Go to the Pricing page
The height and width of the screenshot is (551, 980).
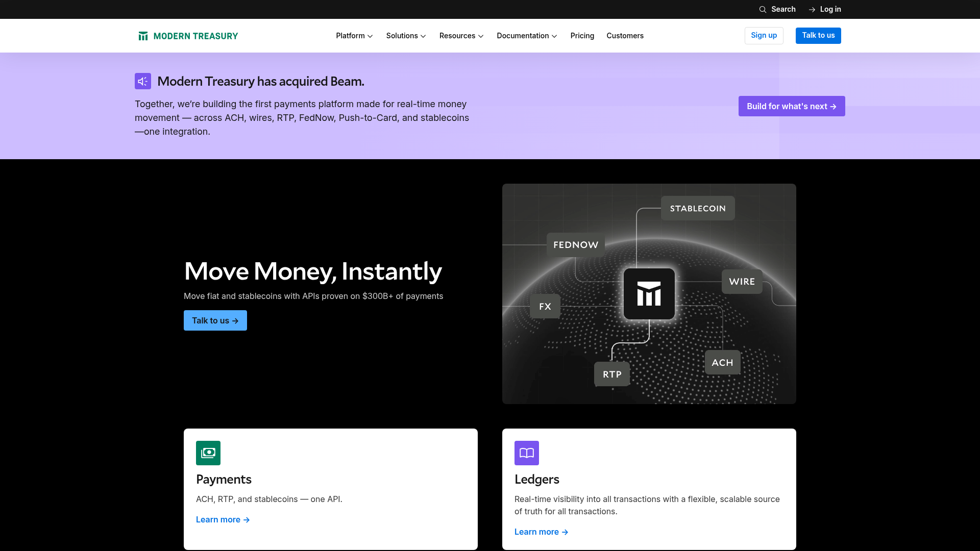pos(582,36)
